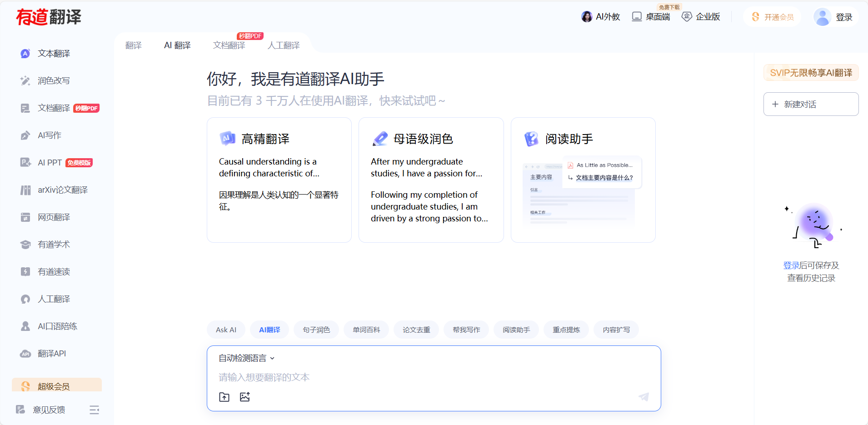
Task: Click 意见反馈 feedback icon
Action: tap(20, 410)
